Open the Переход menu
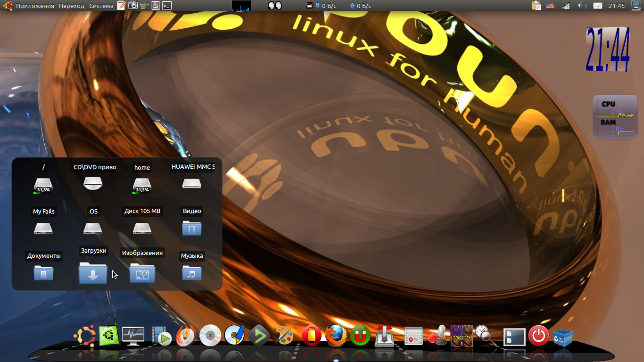The image size is (644, 362). pyautogui.click(x=72, y=6)
